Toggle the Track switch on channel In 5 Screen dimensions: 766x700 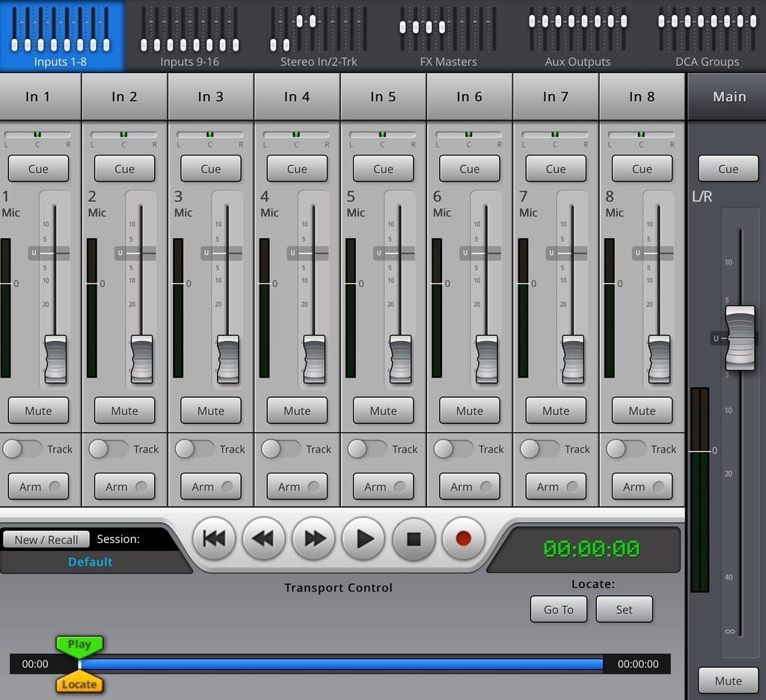pos(367,449)
